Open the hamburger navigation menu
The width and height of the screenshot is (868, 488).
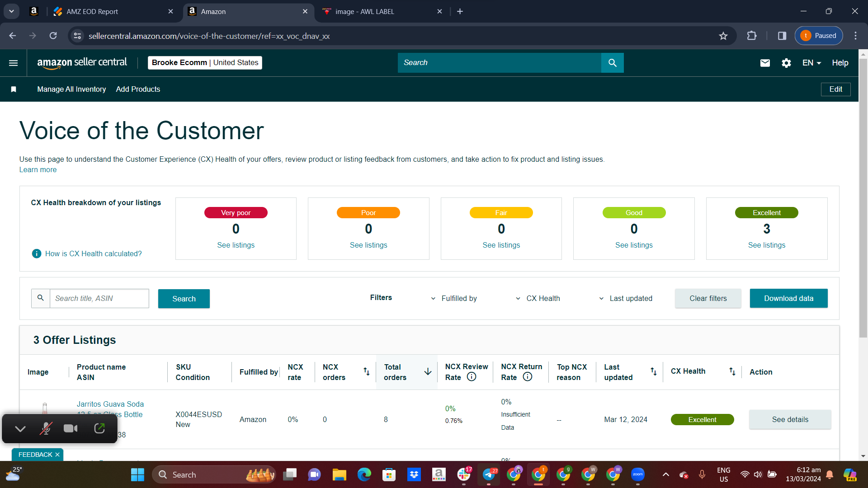[14, 63]
